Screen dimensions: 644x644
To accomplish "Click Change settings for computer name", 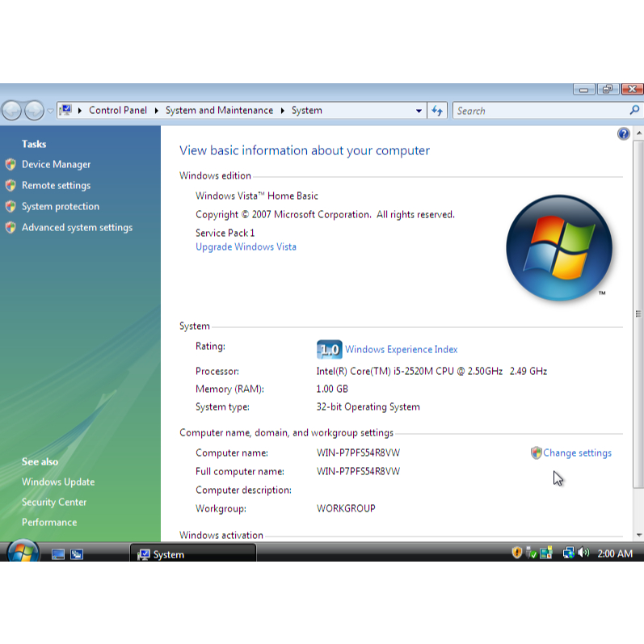I will coord(577,452).
